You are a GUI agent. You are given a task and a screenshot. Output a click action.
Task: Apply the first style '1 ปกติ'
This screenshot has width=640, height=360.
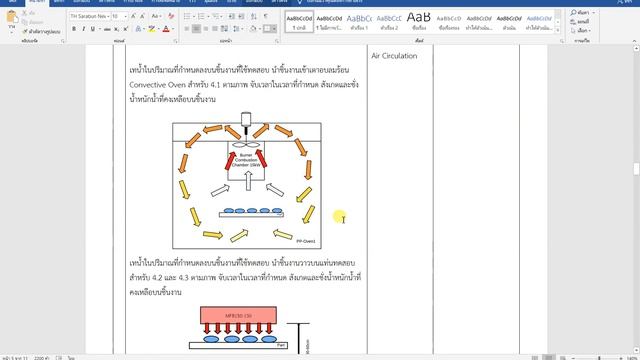299,22
